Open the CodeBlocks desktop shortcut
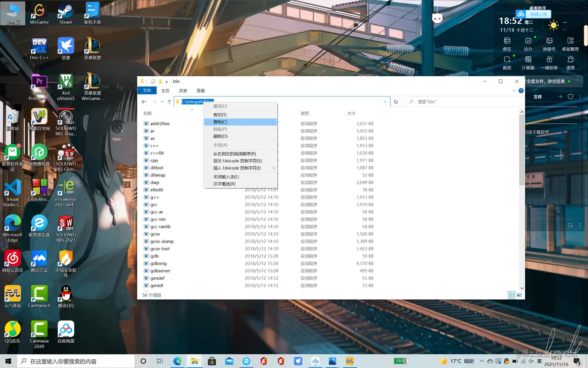 tap(39, 190)
